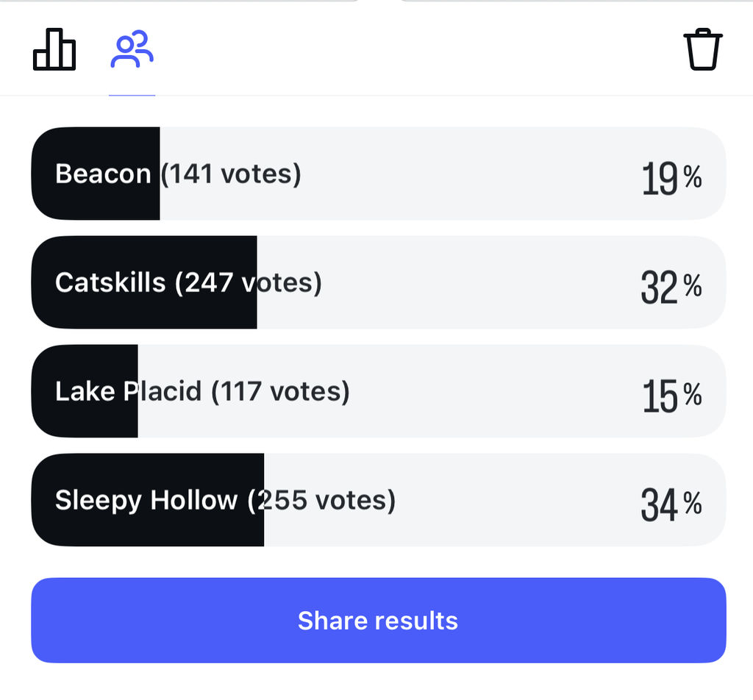Choose Lake Placid in the poll

pyautogui.click(x=378, y=390)
